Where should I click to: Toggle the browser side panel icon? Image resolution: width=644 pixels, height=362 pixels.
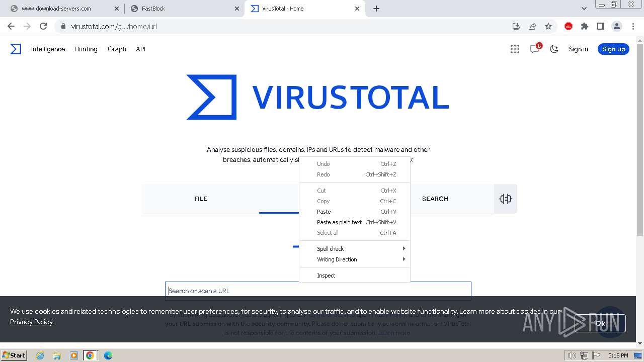click(x=601, y=26)
